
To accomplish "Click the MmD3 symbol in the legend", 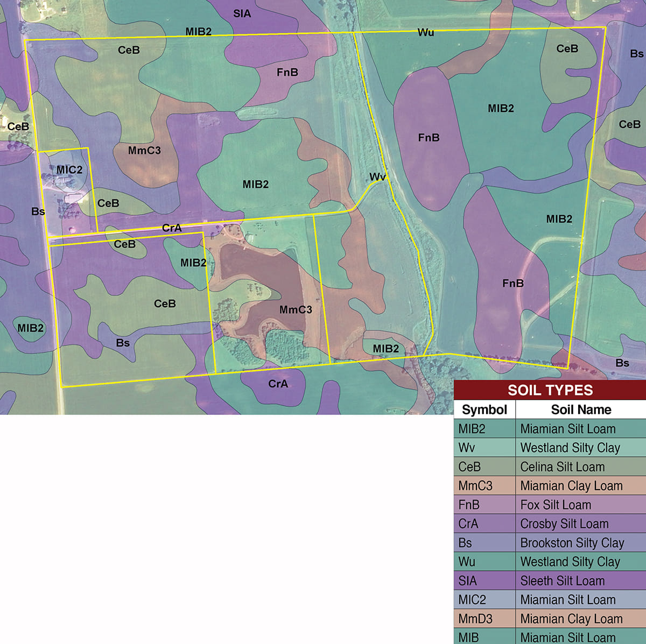I will [475, 619].
